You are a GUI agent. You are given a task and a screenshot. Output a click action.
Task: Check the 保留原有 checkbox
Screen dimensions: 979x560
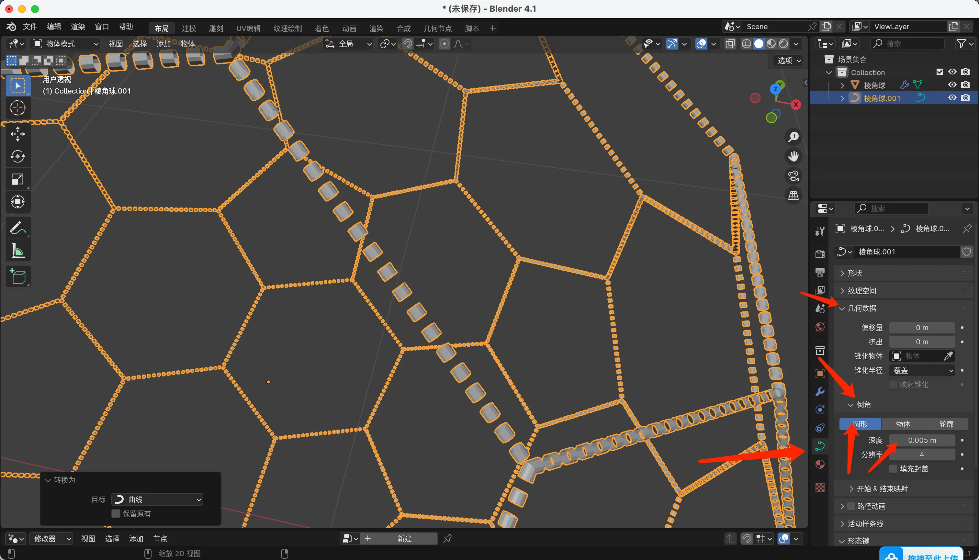click(x=116, y=514)
